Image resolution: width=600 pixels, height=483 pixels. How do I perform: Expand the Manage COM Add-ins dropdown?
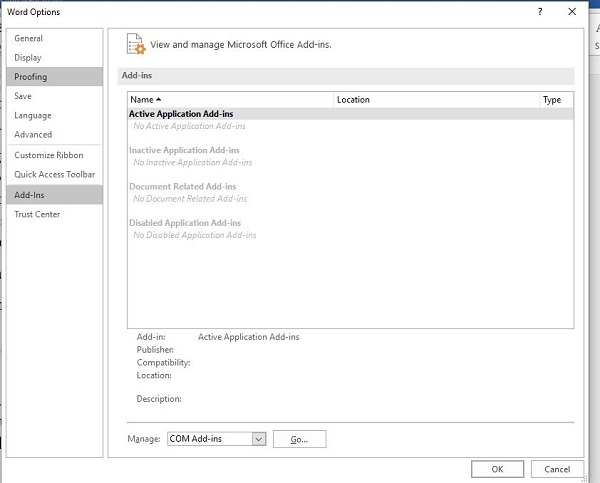(x=258, y=439)
